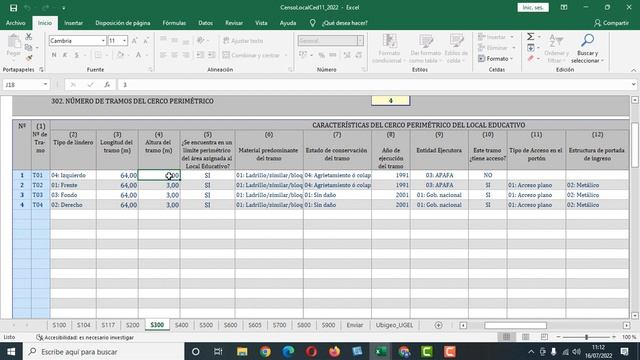Click the vertical scrollbar down arrow
Image resolution: width=640 pixels, height=360 pixels.
click(635, 316)
